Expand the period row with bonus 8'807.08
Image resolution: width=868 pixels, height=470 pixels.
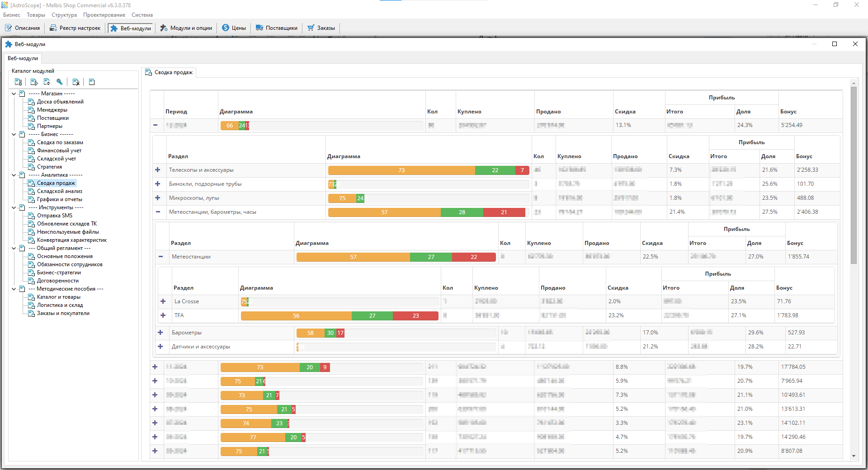155,451
